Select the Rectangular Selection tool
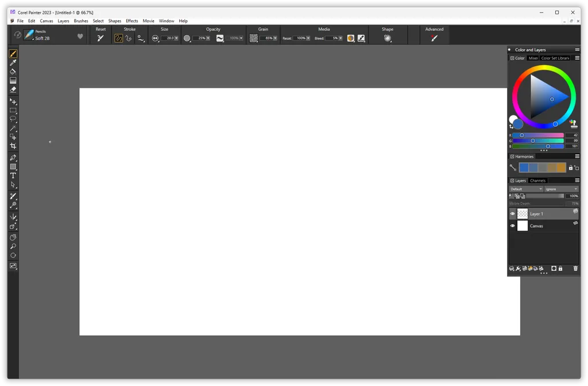Image resolution: width=588 pixels, height=386 pixels. click(x=13, y=111)
